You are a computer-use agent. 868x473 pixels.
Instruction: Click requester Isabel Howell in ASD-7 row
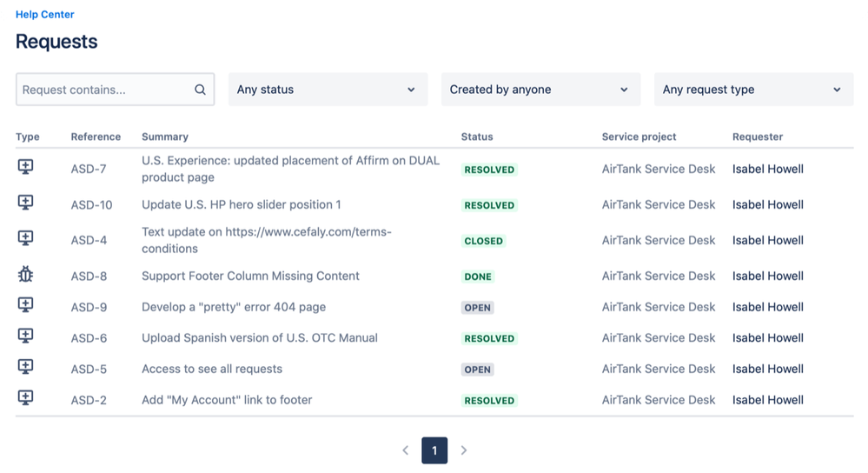(x=768, y=169)
